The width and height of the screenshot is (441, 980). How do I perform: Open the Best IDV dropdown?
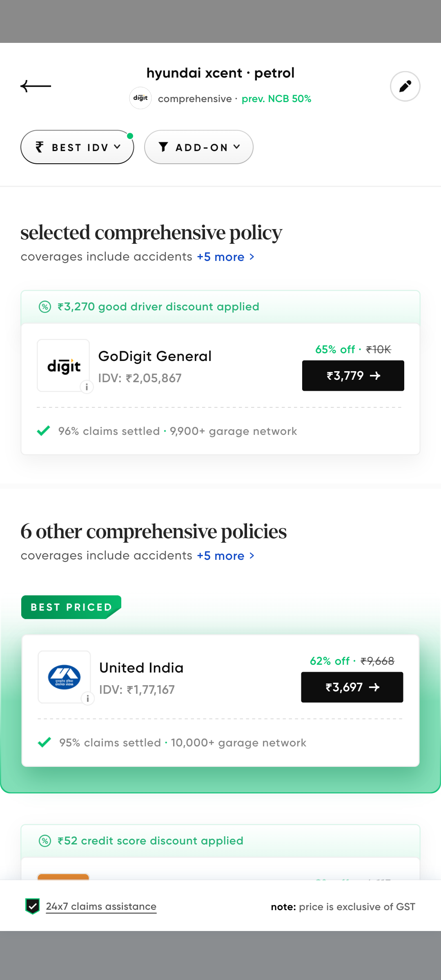[77, 147]
